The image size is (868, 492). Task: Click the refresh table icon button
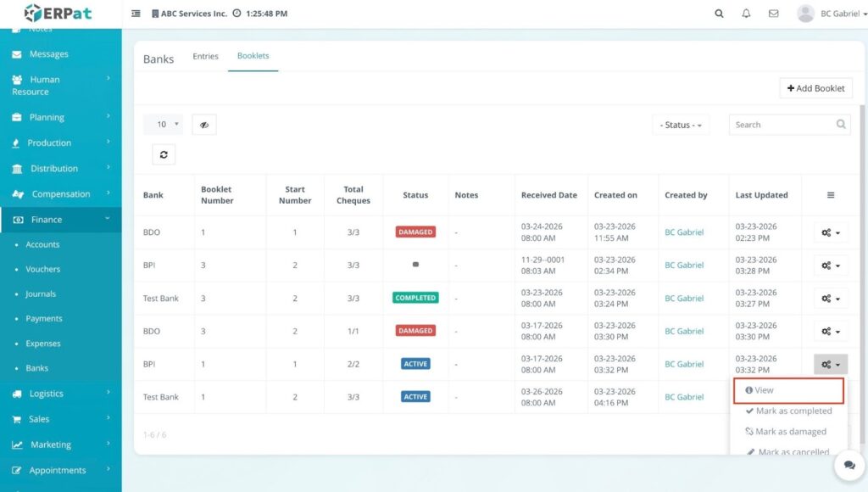[164, 154]
